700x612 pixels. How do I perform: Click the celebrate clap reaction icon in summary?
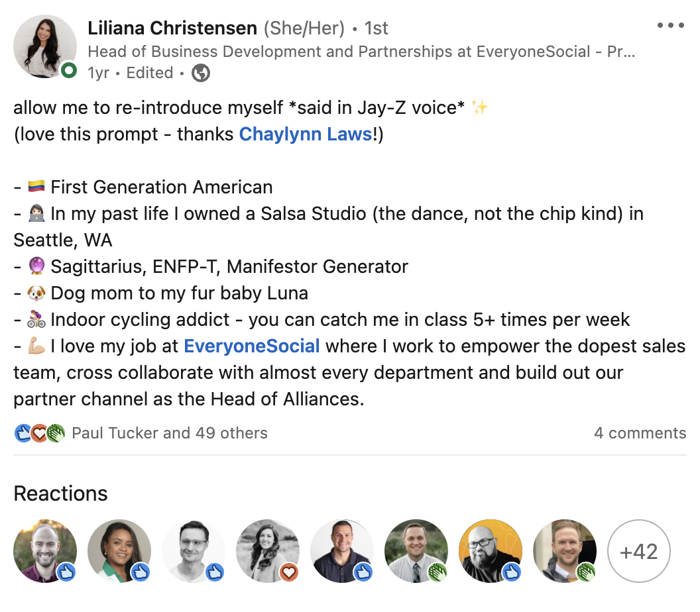coord(56,434)
